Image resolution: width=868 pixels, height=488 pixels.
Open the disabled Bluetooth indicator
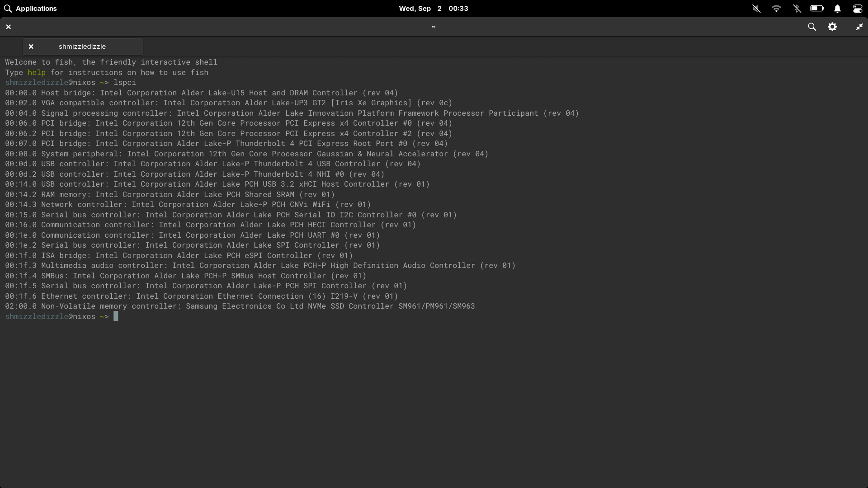point(797,9)
